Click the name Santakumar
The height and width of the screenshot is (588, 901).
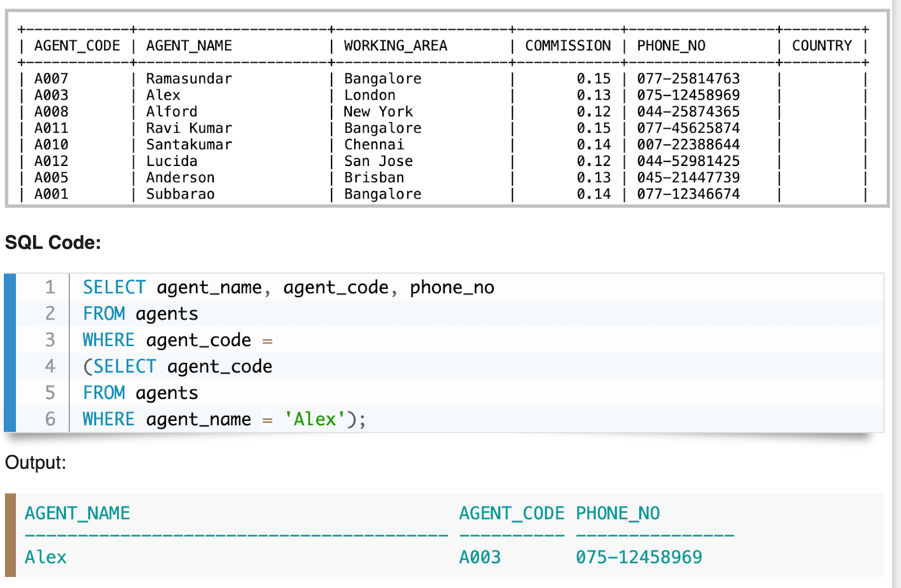189,144
